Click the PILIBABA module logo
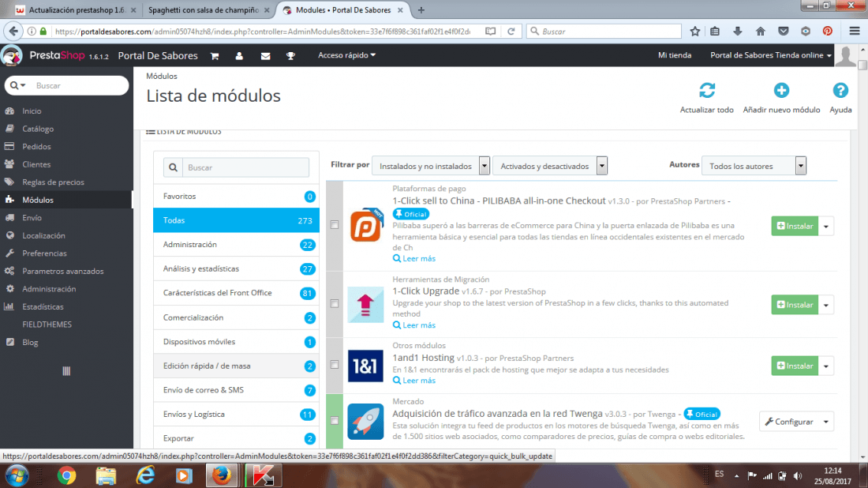This screenshot has width=868, height=488. [366, 225]
